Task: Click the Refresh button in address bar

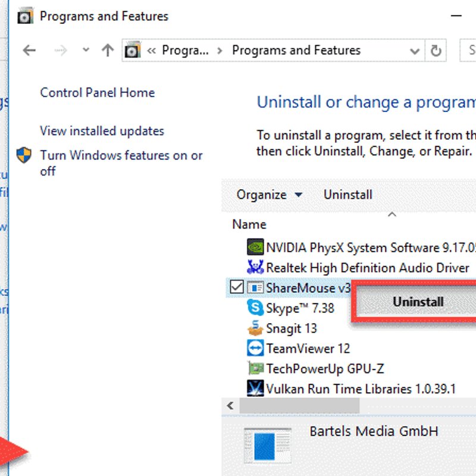Action: [436, 51]
